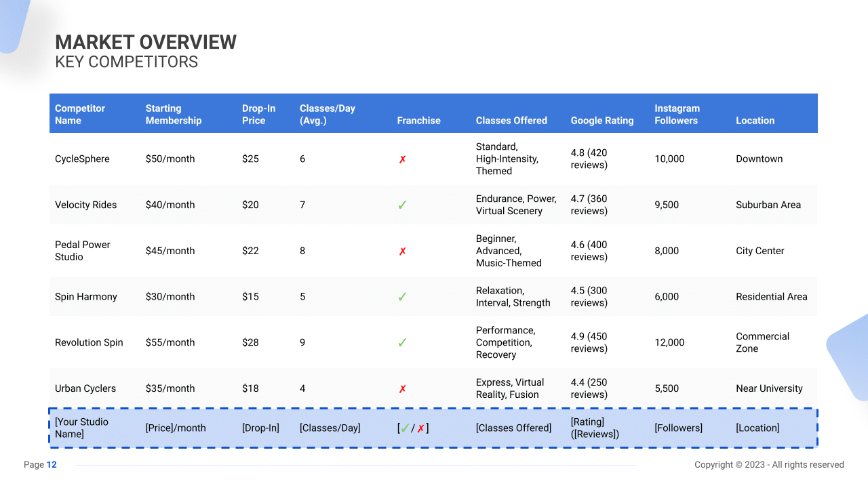Select the Google Rating column header

[602, 121]
